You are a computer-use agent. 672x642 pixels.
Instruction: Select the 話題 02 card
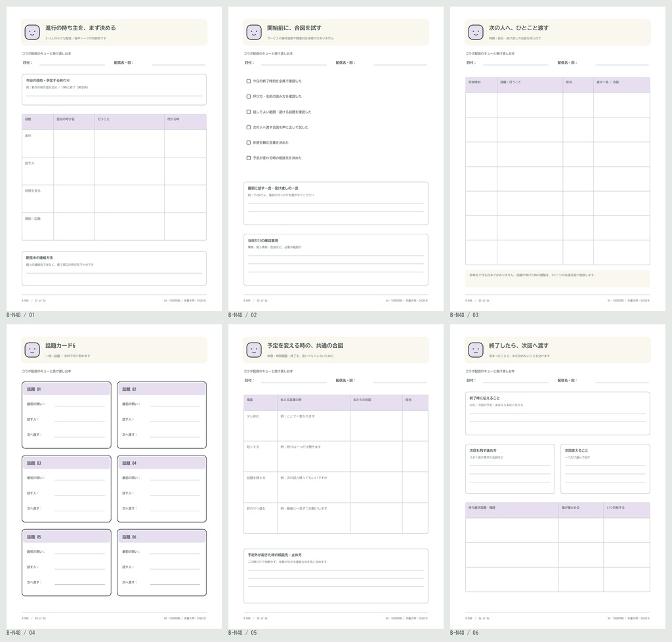coord(162,416)
